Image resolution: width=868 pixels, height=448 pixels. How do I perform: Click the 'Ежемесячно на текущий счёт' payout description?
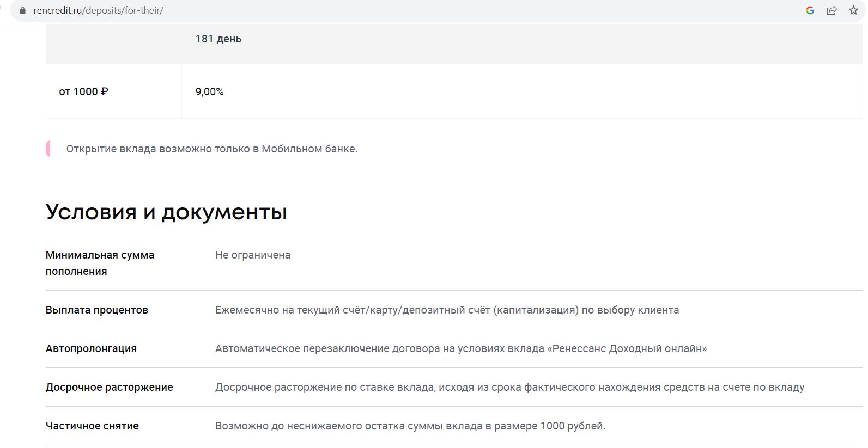[x=447, y=310]
